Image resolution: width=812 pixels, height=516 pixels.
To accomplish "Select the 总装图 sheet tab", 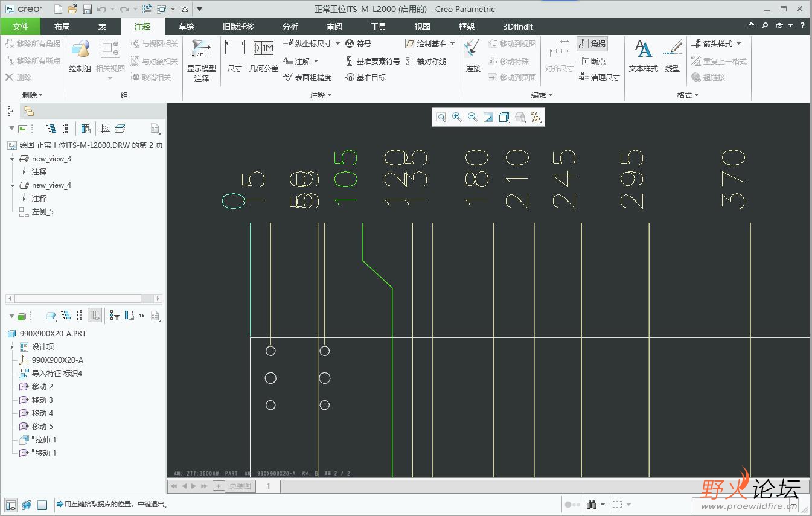I will coord(240,486).
